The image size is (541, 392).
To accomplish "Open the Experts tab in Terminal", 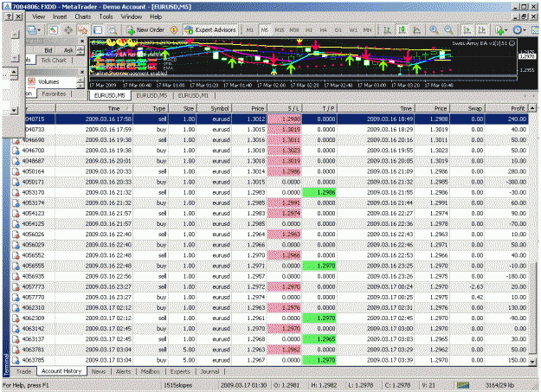I will click(x=180, y=371).
